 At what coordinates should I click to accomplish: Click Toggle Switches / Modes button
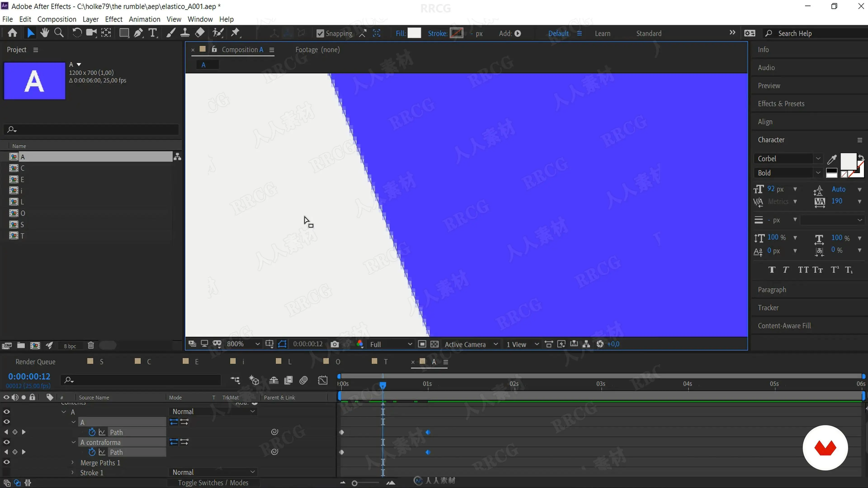click(x=213, y=483)
